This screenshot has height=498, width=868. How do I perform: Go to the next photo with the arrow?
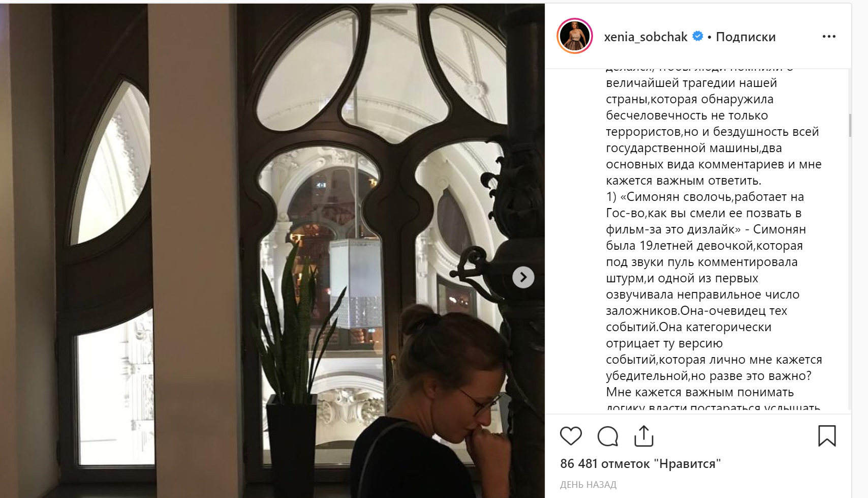point(523,277)
